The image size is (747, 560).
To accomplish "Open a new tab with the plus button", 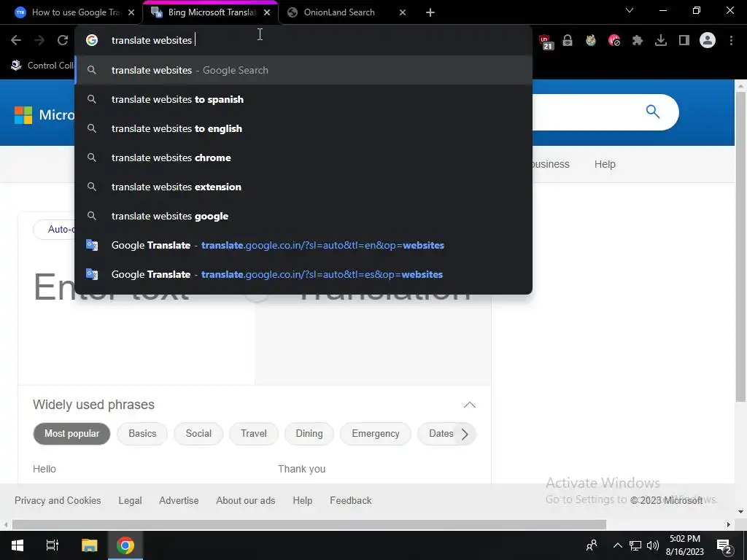I will coord(430,12).
